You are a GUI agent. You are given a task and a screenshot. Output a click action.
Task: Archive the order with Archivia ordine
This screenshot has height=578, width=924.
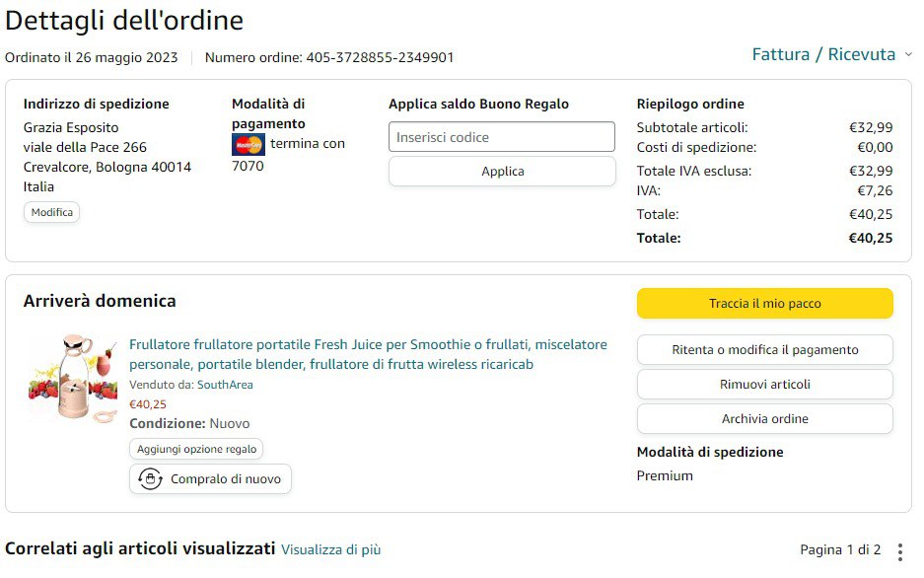coord(764,419)
